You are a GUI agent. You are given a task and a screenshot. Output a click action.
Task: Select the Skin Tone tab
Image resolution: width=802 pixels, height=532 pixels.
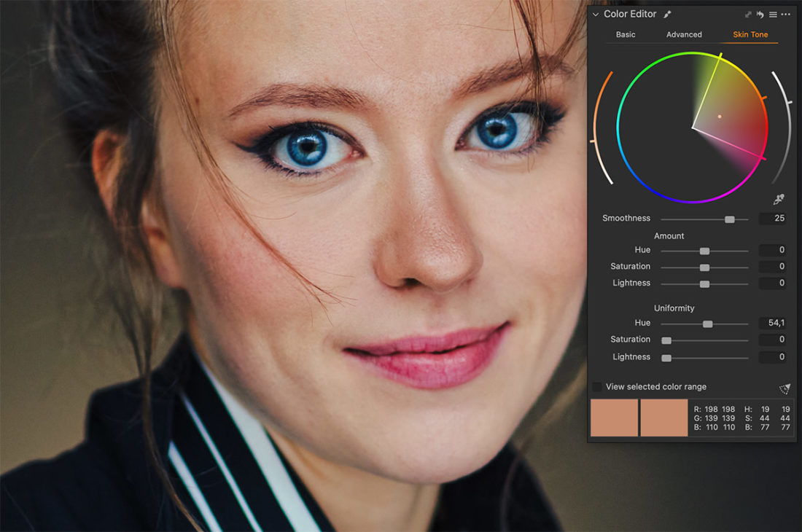click(750, 34)
